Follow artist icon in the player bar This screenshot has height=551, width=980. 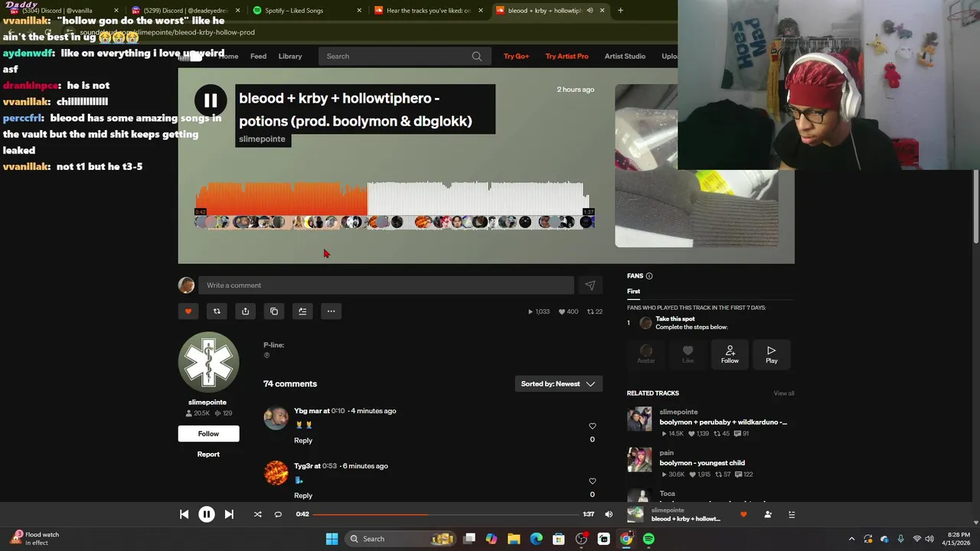point(768,514)
